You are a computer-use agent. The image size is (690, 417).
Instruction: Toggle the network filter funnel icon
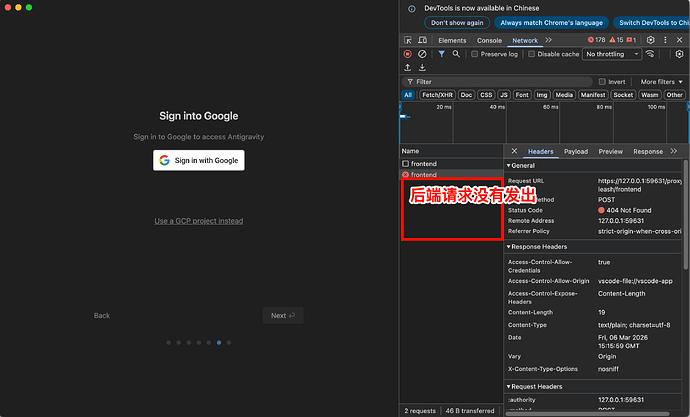(441, 54)
